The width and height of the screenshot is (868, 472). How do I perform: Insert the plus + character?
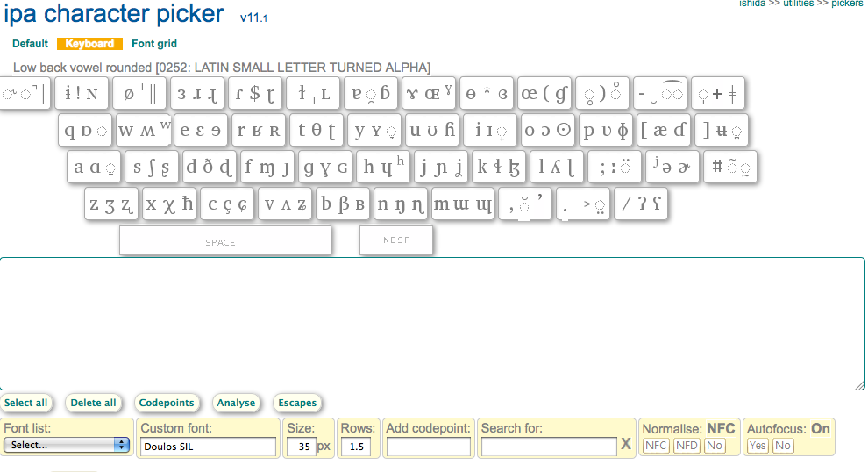point(717,94)
